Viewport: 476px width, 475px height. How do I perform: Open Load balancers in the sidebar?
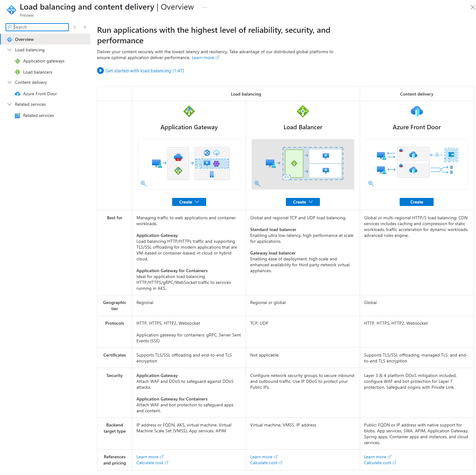tap(37, 72)
